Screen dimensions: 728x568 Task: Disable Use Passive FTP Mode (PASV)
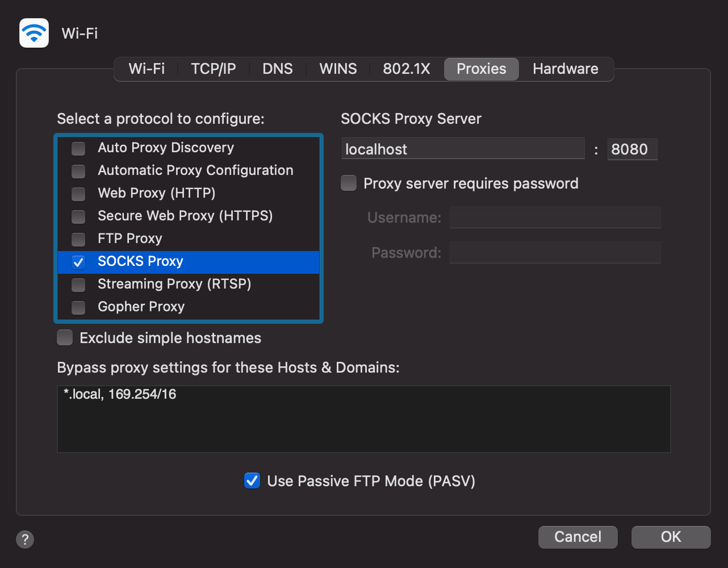pyautogui.click(x=252, y=481)
